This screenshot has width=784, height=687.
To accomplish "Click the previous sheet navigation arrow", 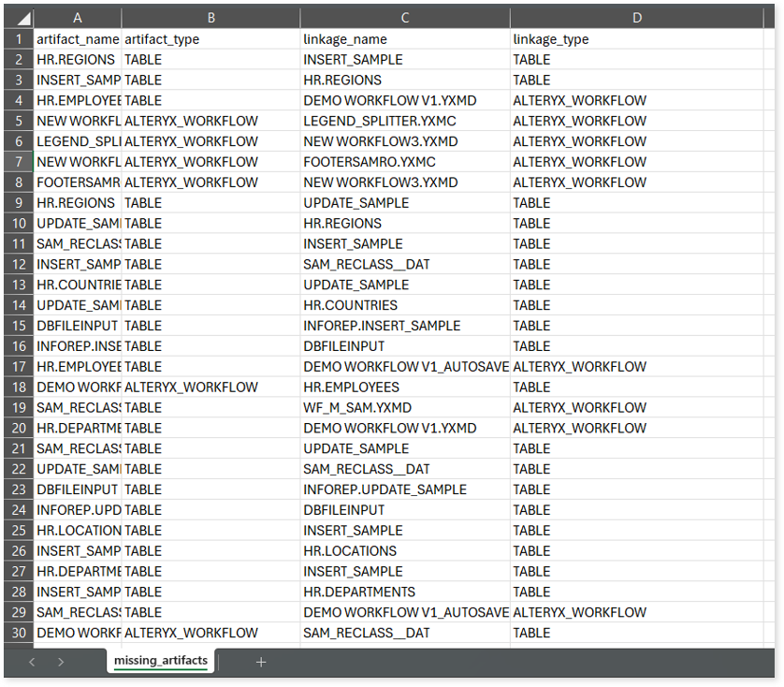I will [32, 662].
